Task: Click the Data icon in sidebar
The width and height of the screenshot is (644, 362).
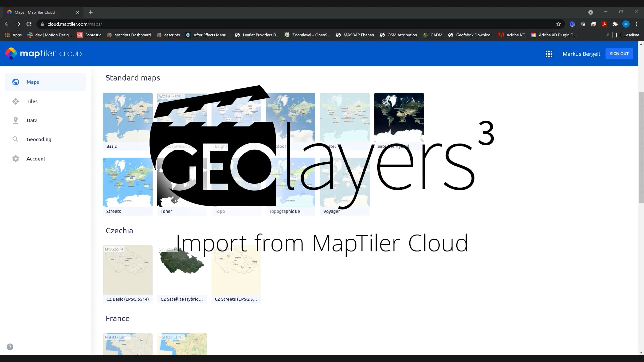Action: tap(15, 120)
